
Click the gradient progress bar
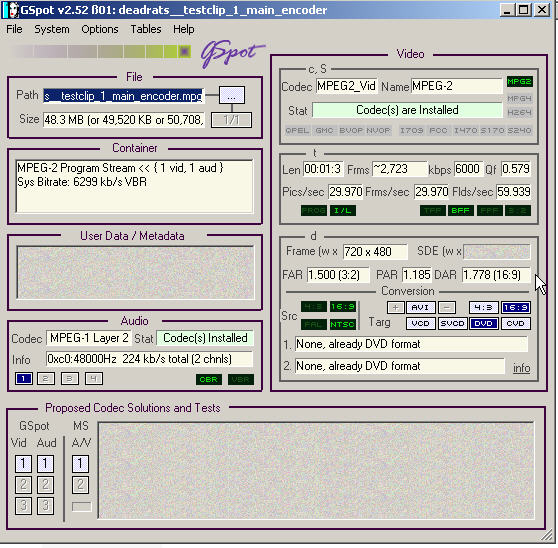(101, 52)
